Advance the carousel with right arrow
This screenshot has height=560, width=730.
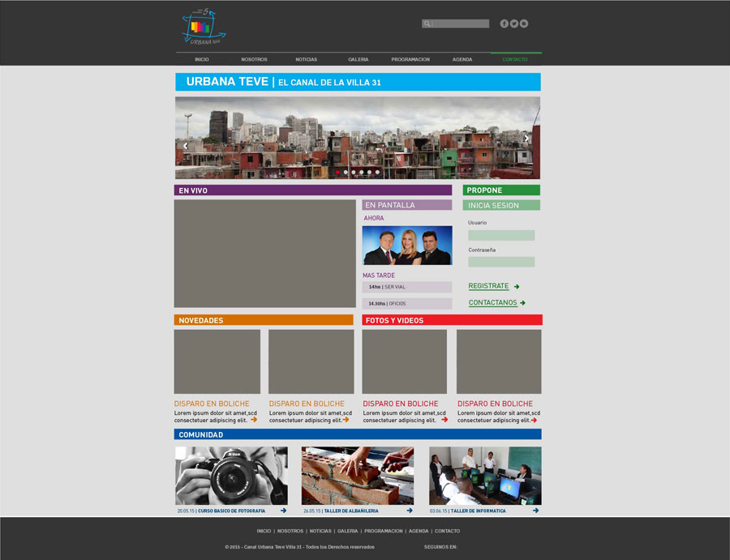point(526,139)
